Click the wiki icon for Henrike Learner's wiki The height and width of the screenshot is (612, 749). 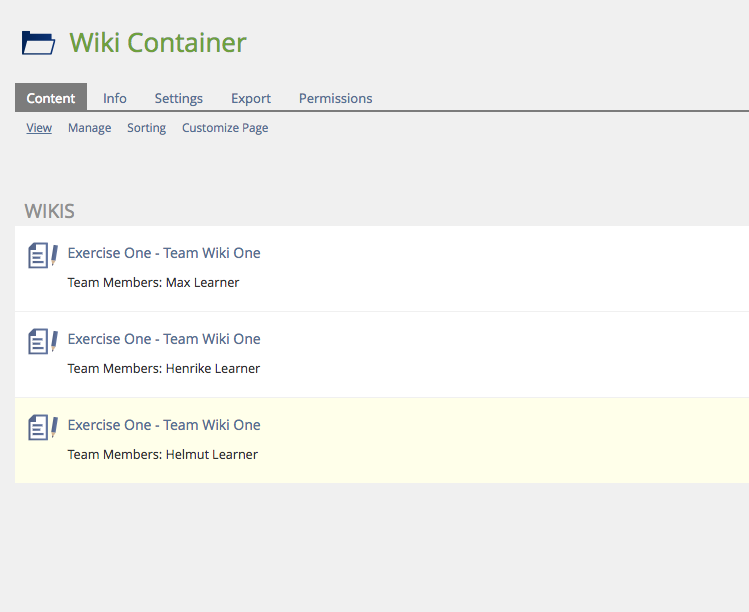[42, 341]
